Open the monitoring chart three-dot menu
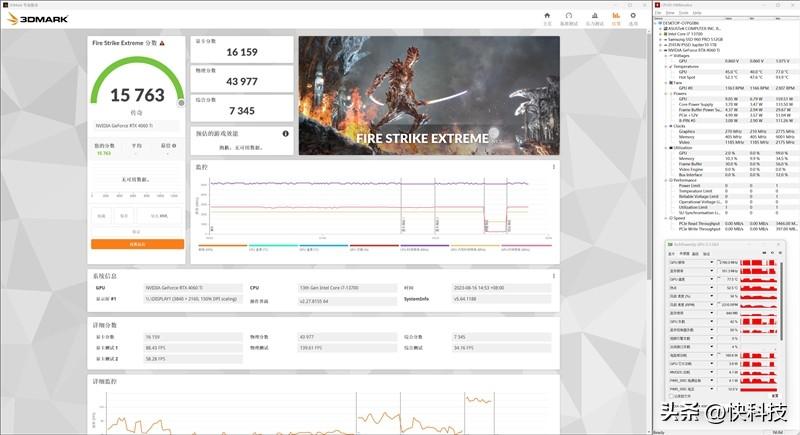The height and width of the screenshot is (435, 800). pos(554,167)
